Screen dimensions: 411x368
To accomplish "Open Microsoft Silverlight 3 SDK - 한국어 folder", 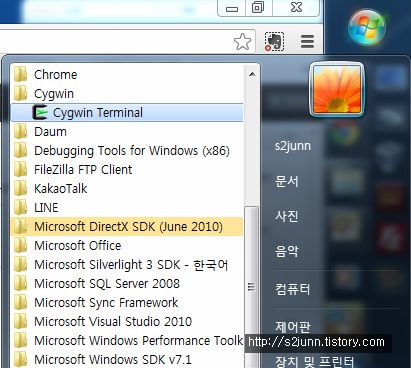I will tap(127, 264).
